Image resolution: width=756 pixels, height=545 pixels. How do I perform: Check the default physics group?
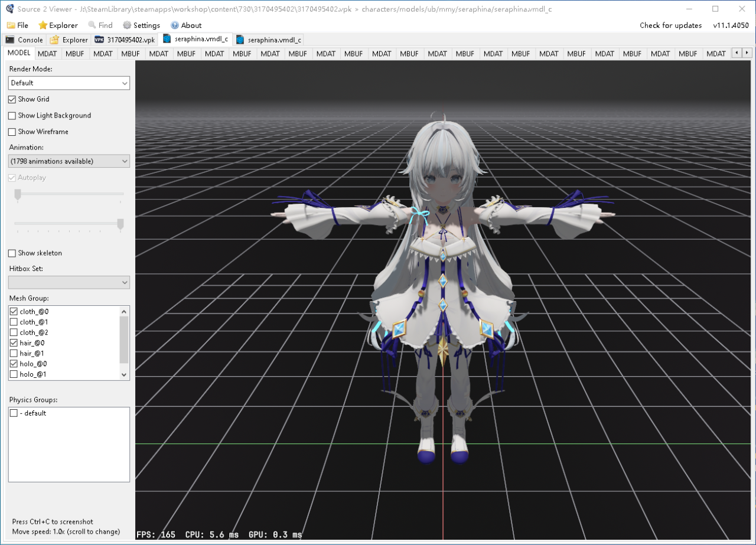14,413
